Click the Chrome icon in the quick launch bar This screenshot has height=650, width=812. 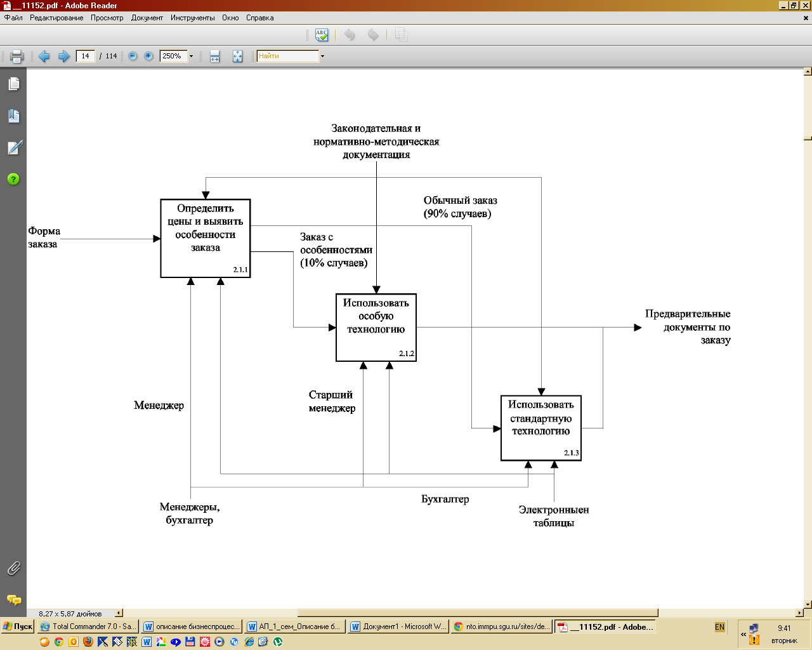coord(59,642)
